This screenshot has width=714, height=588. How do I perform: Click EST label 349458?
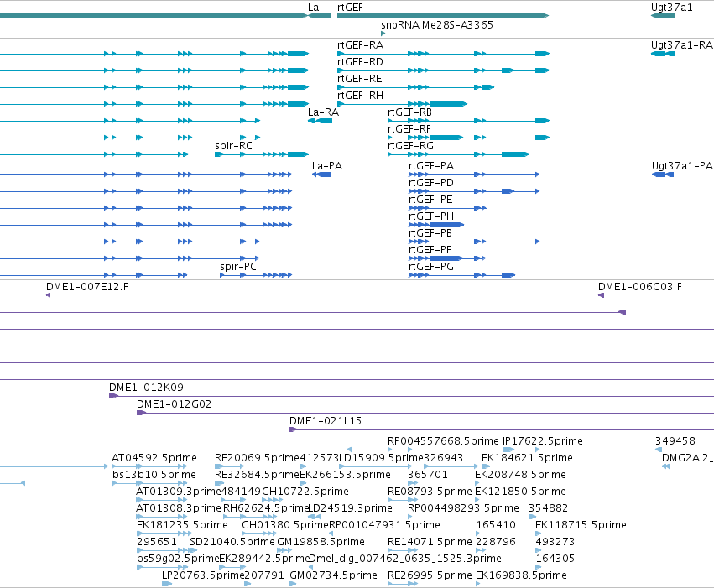675,441
